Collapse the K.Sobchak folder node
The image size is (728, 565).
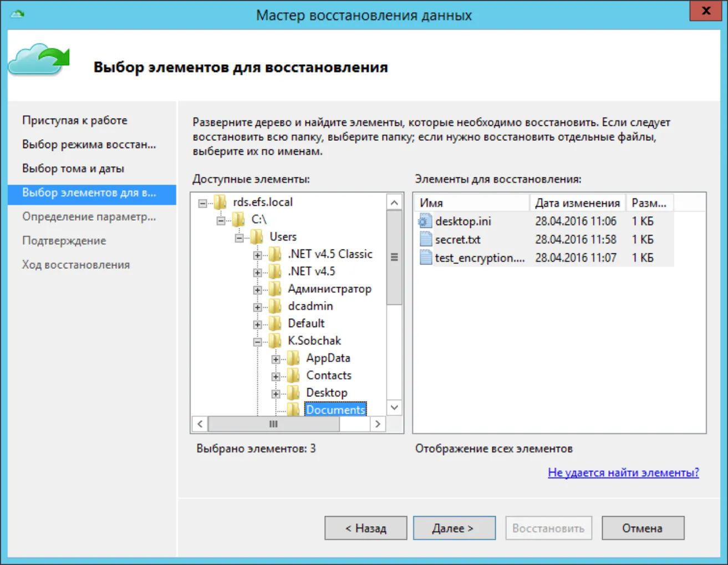(257, 342)
